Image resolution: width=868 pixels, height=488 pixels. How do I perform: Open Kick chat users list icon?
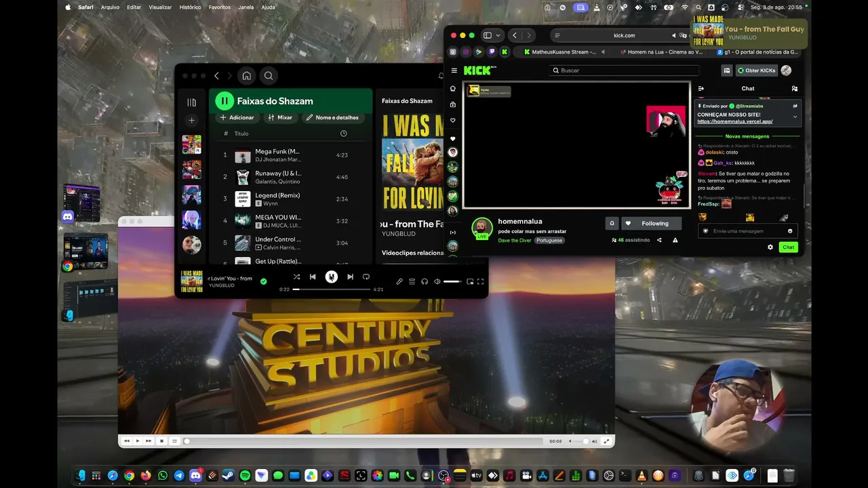click(795, 88)
